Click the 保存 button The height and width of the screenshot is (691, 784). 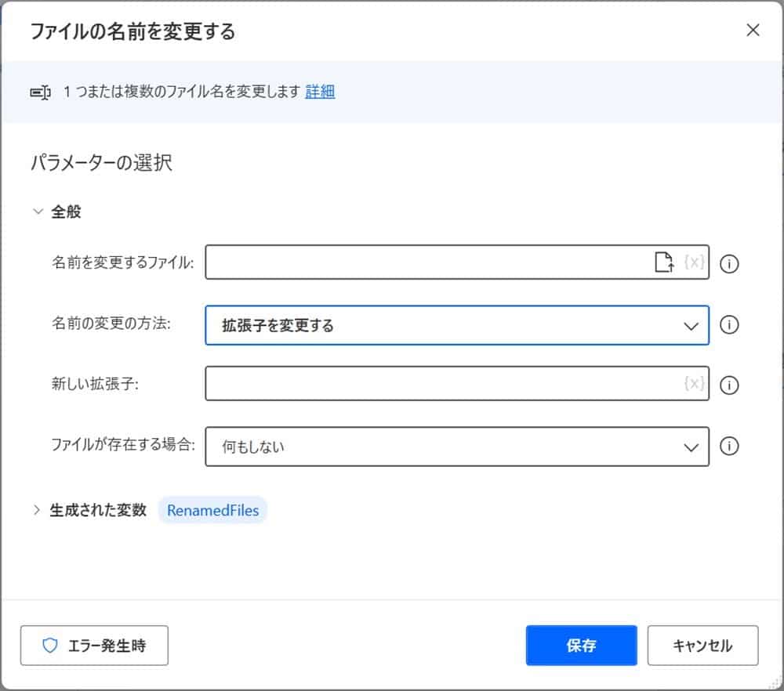click(x=581, y=645)
